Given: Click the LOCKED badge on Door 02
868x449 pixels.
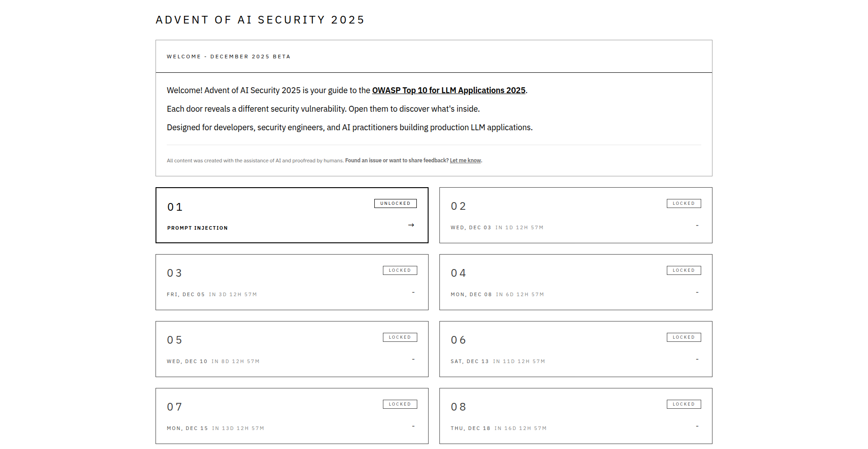Looking at the screenshot, I should pos(684,203).
